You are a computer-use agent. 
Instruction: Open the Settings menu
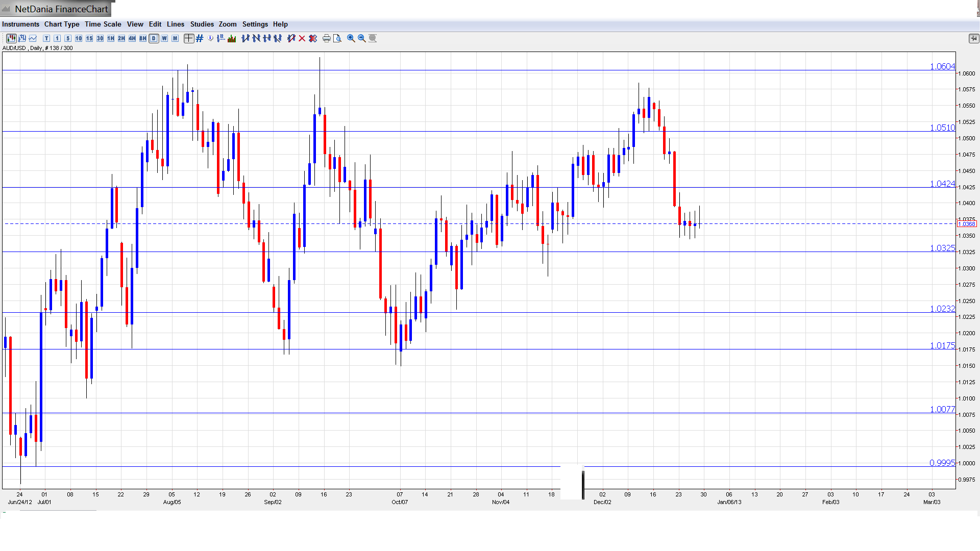[x=255, y=24]
